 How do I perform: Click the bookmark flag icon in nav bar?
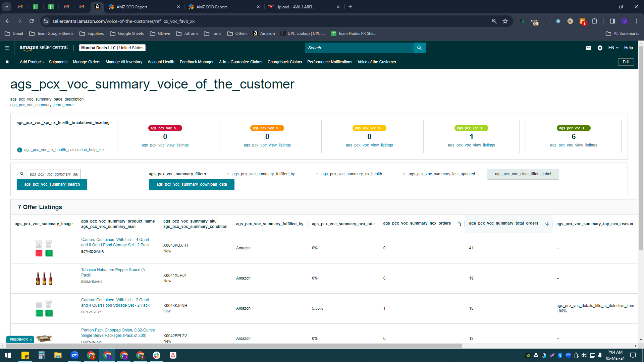[x=7, y=62]
